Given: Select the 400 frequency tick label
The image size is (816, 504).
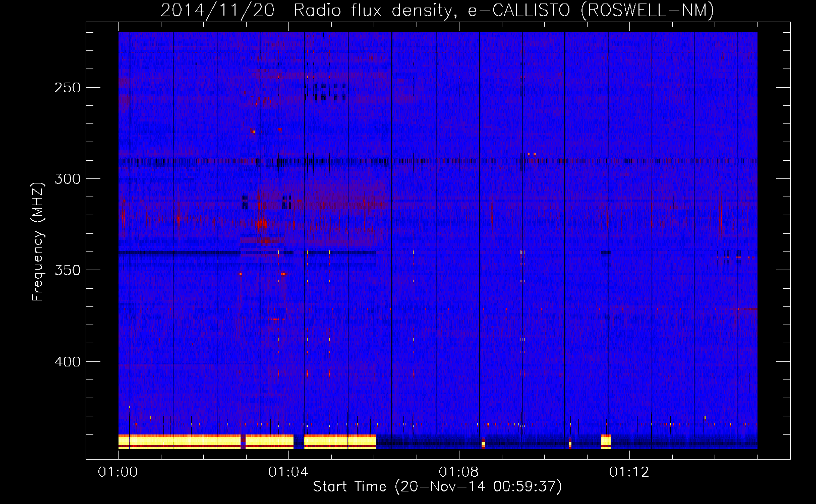Looking at the screenshot, I should [x=68, y=362].
